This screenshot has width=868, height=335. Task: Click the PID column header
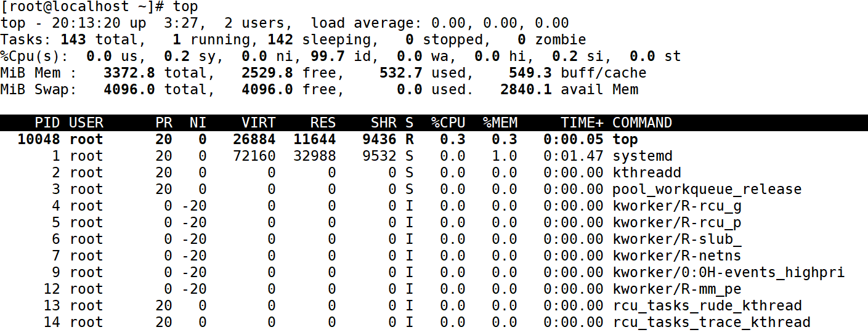point(47,123)
